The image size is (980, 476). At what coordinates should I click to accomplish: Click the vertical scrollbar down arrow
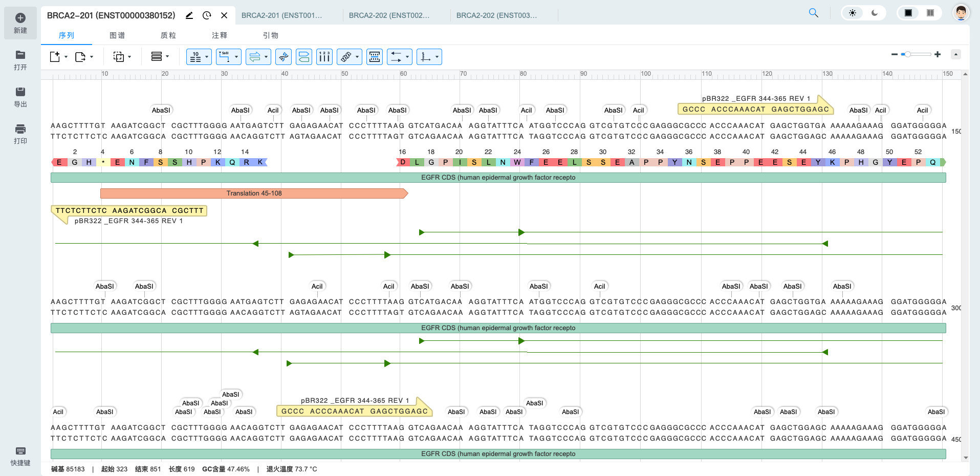tap(965, 458)
